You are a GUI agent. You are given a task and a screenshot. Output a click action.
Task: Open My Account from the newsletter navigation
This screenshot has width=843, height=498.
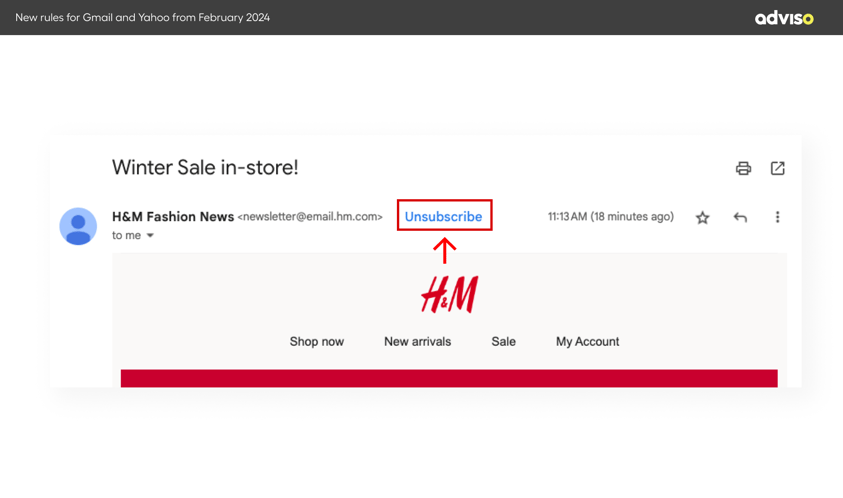[587, 342]
